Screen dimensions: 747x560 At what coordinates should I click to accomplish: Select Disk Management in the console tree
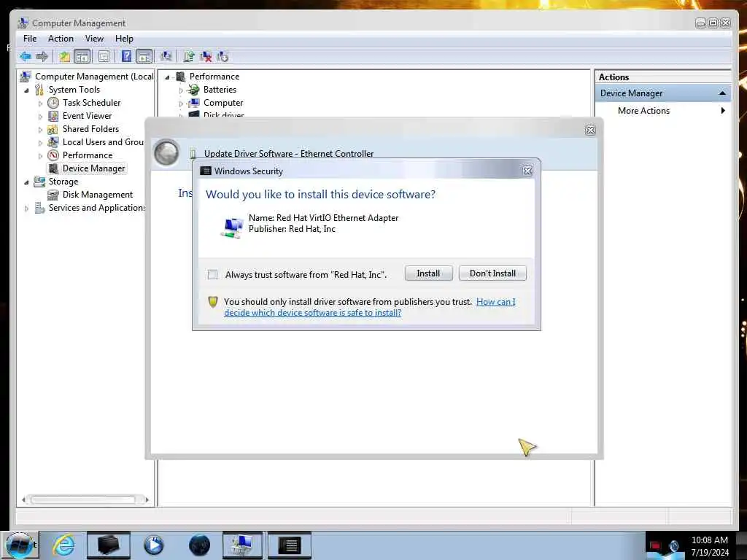pos(98,195)
